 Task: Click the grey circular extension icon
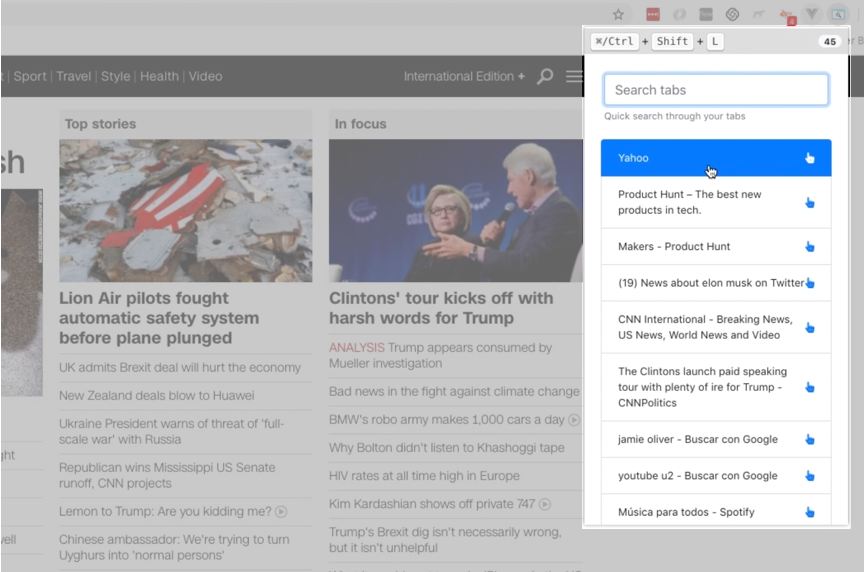pos(679,14)
